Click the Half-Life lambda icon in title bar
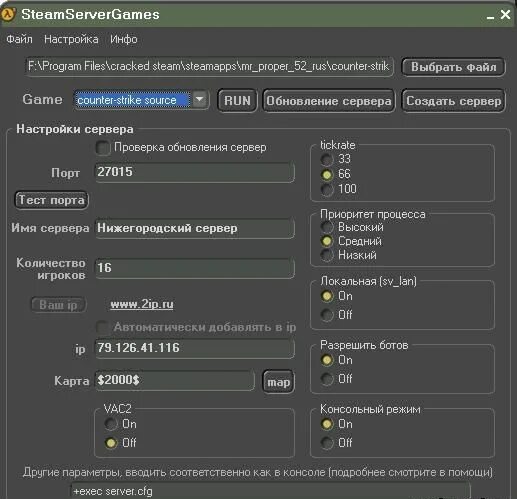517x499 pixels. point(8,14)
